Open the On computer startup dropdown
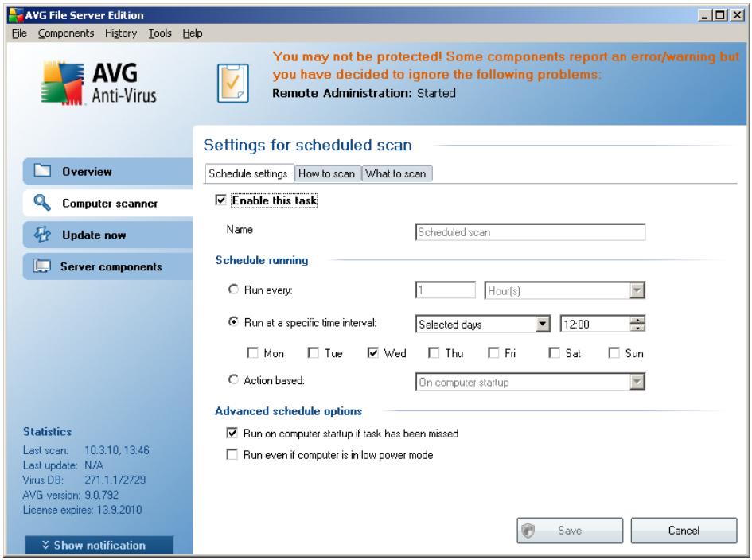Screen dimensions: 752x560 (x=637, y=382)
